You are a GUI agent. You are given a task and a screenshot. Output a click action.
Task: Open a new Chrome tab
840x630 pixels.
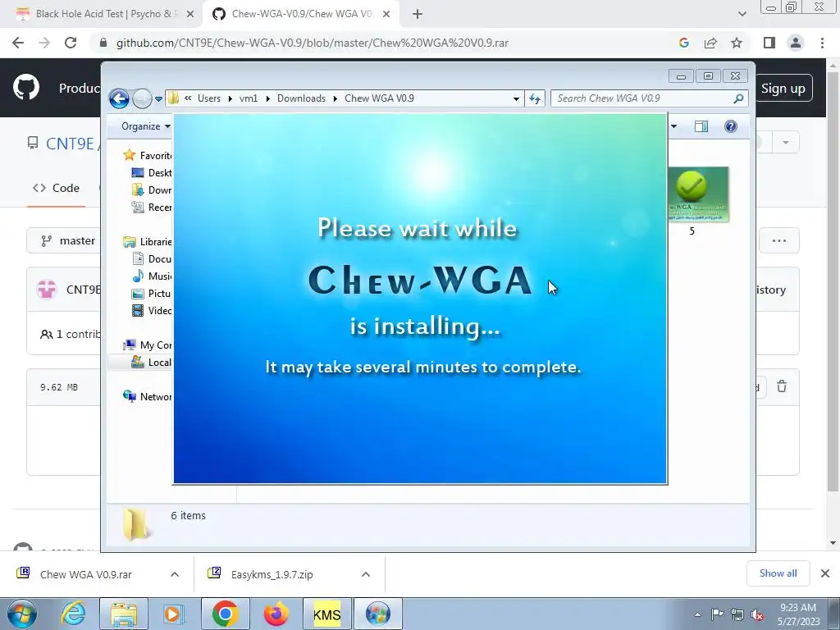click(418, 14)
